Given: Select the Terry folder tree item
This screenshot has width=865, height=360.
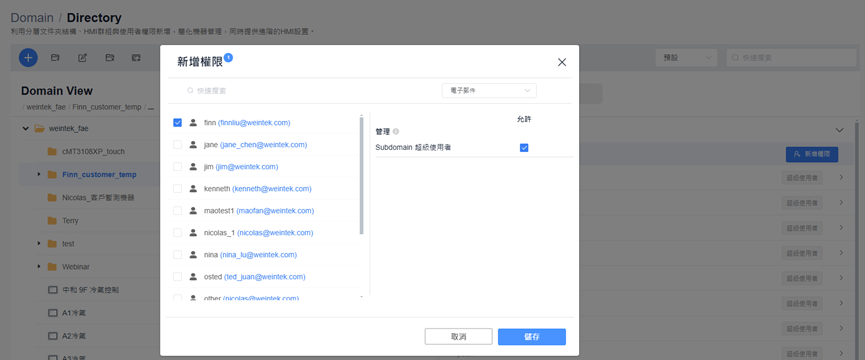Looking at the screenshot, I should pos(71,221).
